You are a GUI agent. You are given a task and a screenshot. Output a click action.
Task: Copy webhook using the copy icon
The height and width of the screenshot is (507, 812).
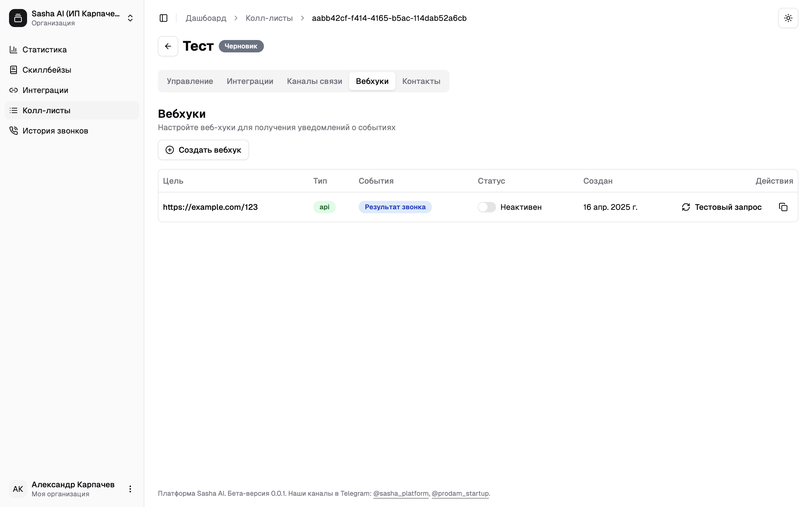point(783,207)
